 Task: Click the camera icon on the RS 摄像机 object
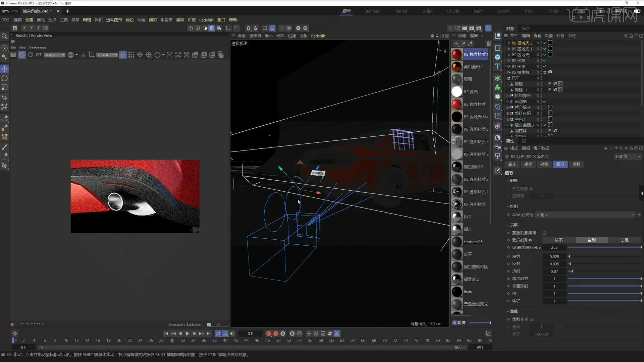click(x=550, y=72)
